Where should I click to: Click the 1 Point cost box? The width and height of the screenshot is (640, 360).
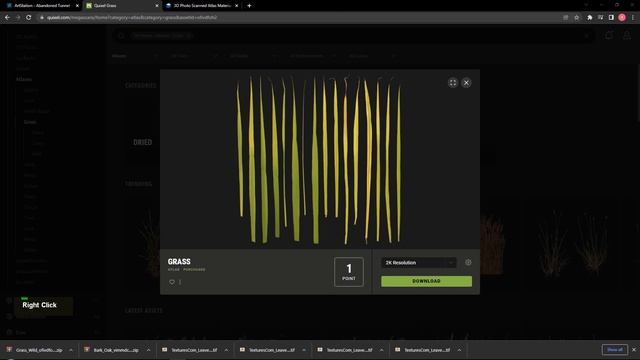349,272
